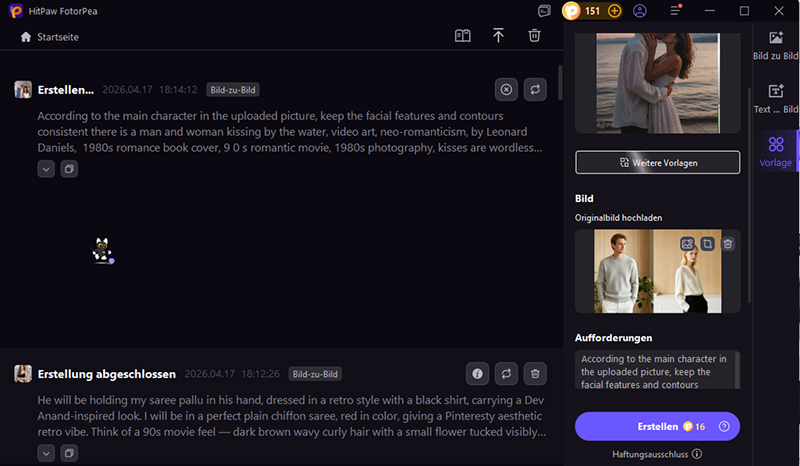800x466 pixels.
Task: Click Erstellen button costing 16 coins
Action: [x=658, y=426]
